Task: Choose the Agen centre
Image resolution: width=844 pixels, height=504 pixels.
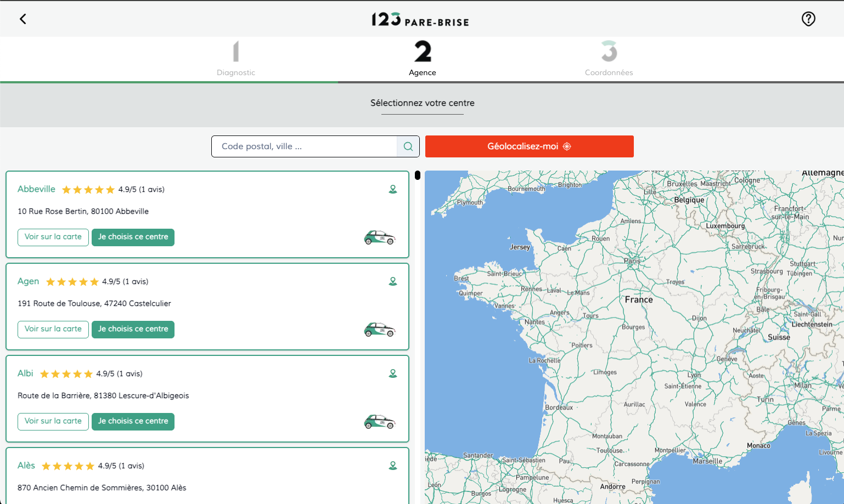Action: (x=133, y=330)
